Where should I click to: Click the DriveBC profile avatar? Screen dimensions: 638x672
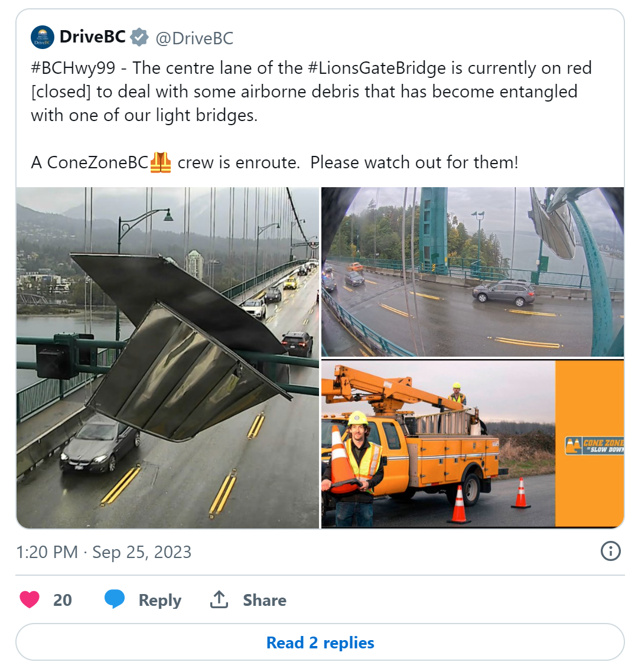point(43,37)
